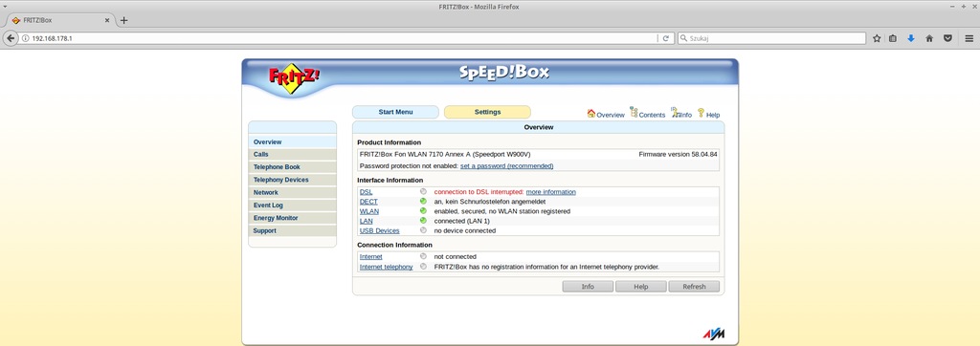Click the USB Devices grey status indicator

click(423, 230)
